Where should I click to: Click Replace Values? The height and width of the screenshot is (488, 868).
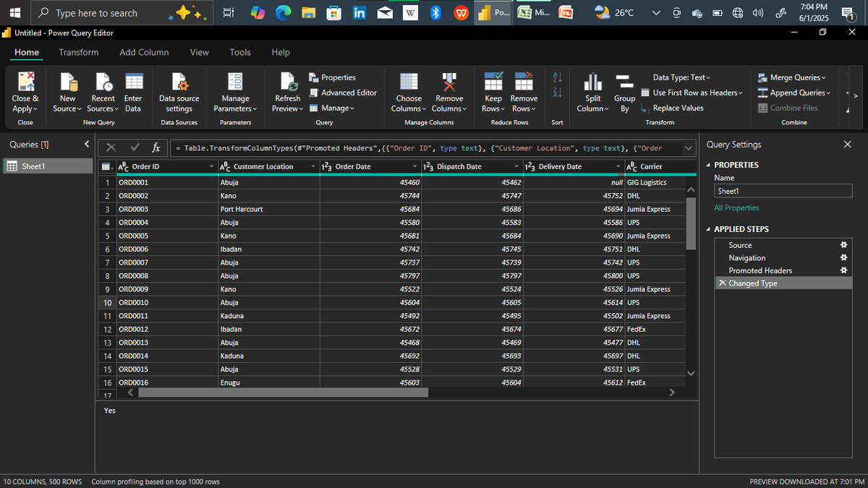tap(672, 108)
